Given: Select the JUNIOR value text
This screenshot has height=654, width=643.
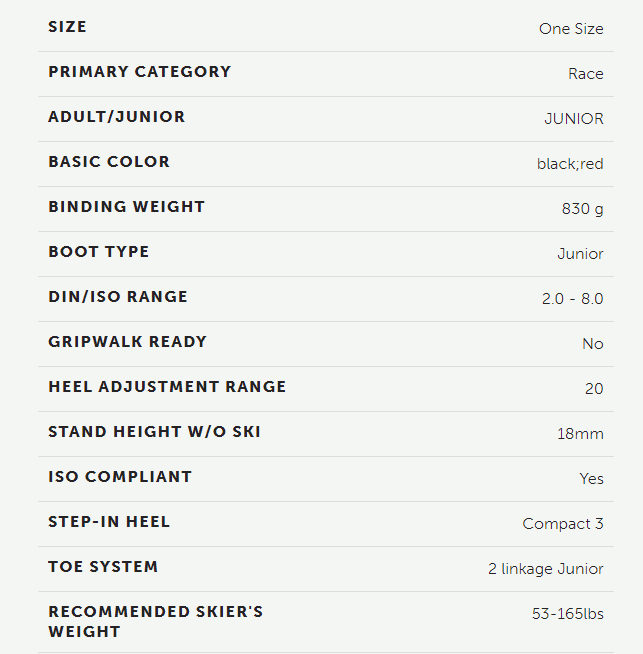Looking at the screenshot, I should pyautogui.click(x=574, y=119).
